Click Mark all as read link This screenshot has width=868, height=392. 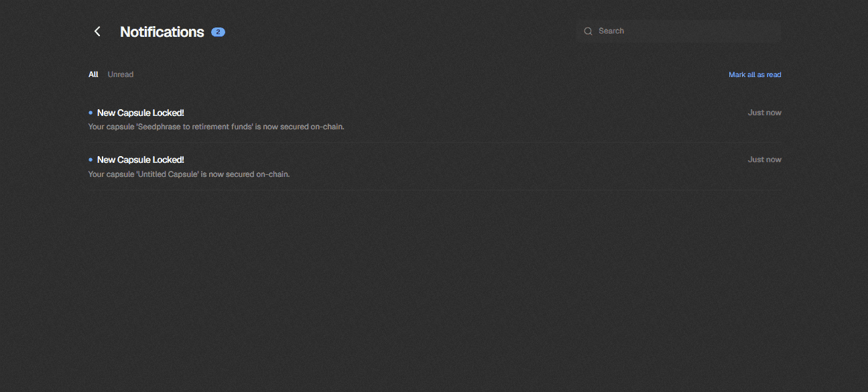[755, 74]
